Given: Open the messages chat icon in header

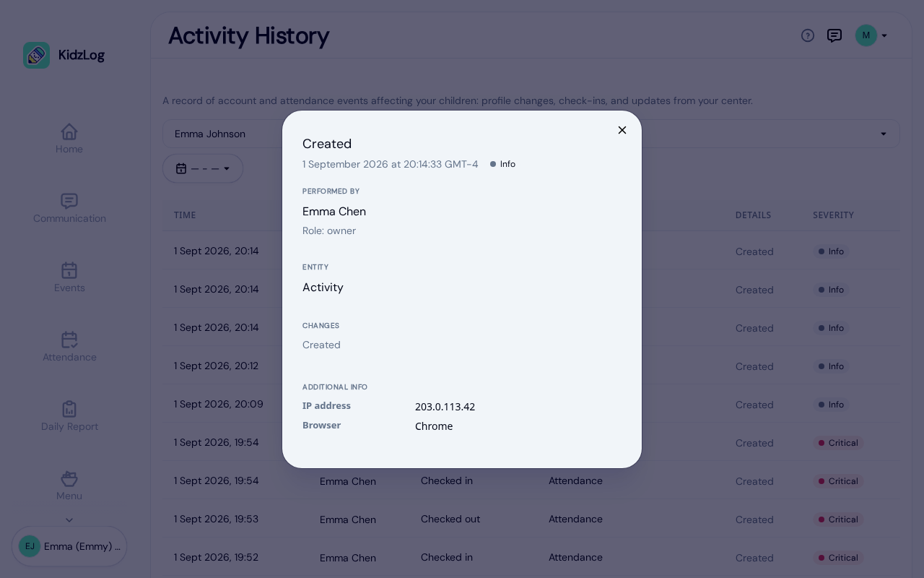Looking at the screenshot, I should click(x=834, y=35).
